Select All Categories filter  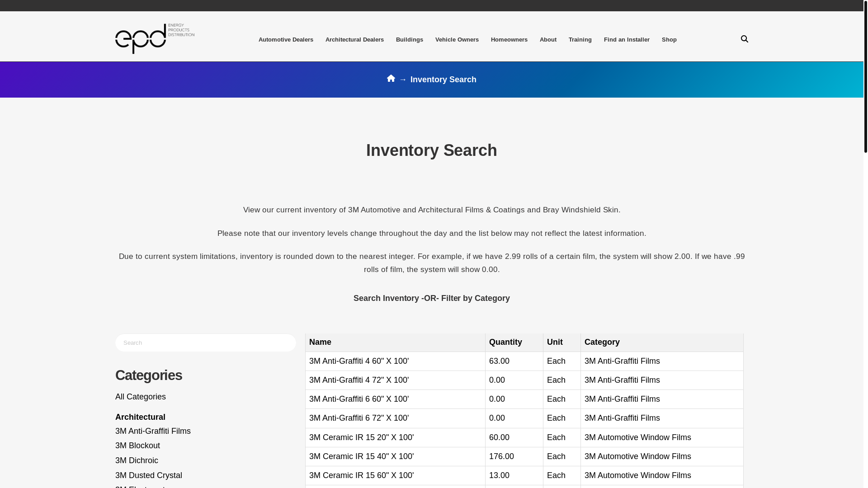141,397
